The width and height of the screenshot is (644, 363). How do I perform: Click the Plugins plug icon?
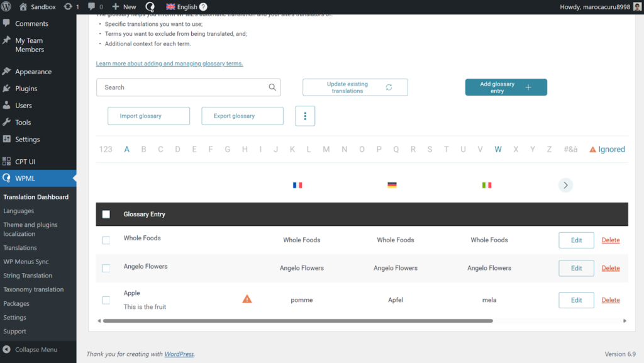[6, 88]
